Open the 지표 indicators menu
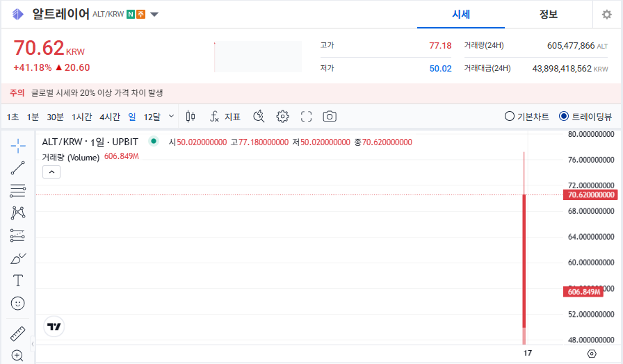Screen dimensions: 623x364 (225, 117)
